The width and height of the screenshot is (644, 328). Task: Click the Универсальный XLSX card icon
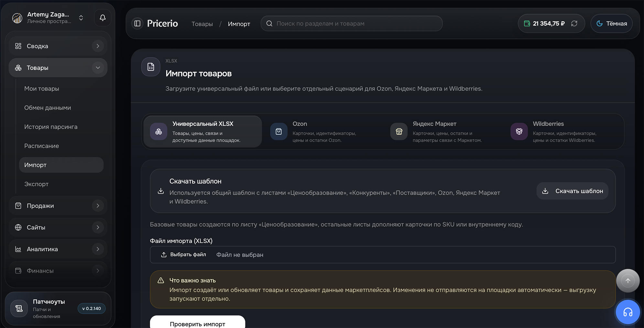point(158,131)
